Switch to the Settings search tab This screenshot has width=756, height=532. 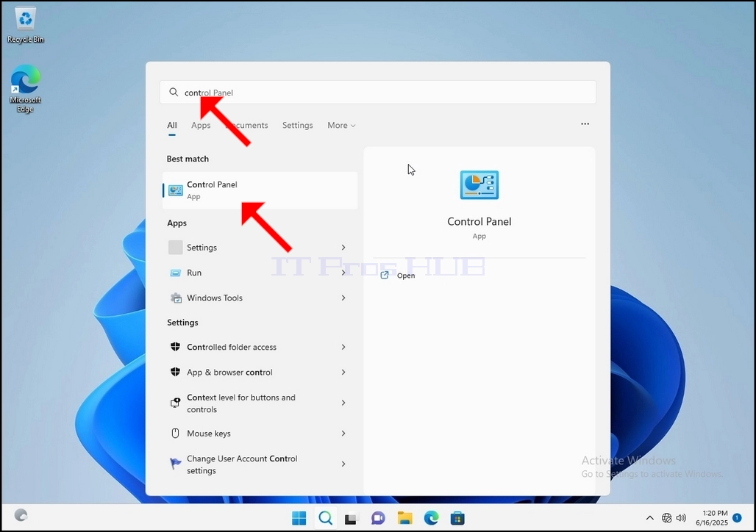click(298, 126)
